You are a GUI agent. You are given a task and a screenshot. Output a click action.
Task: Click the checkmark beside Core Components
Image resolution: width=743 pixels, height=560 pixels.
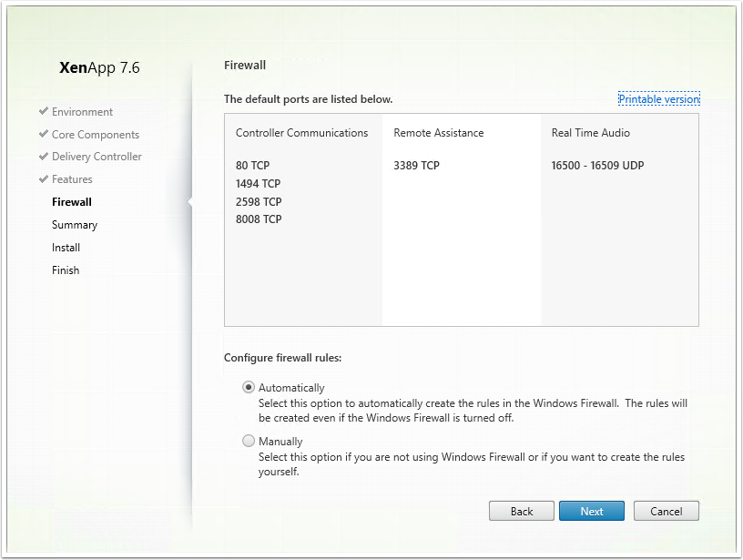pyautogui.click(x=44, y=134)
